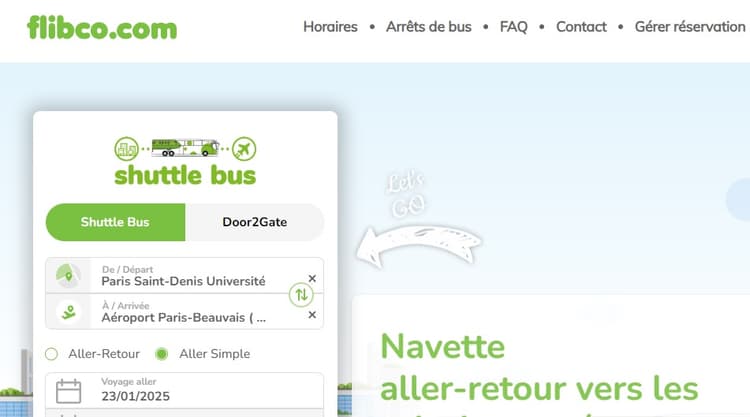
Task: Go to the FAQ page
Action: pos(513,27)
